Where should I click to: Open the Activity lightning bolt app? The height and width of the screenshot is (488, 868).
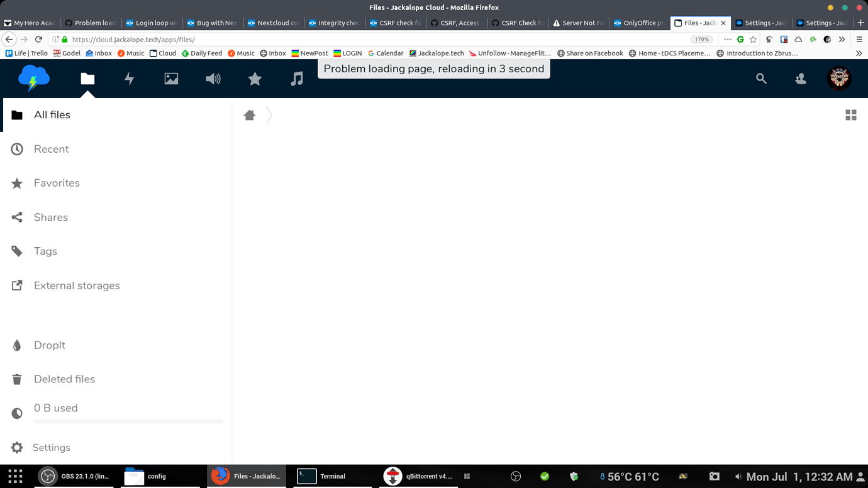[x=129, y=79]
